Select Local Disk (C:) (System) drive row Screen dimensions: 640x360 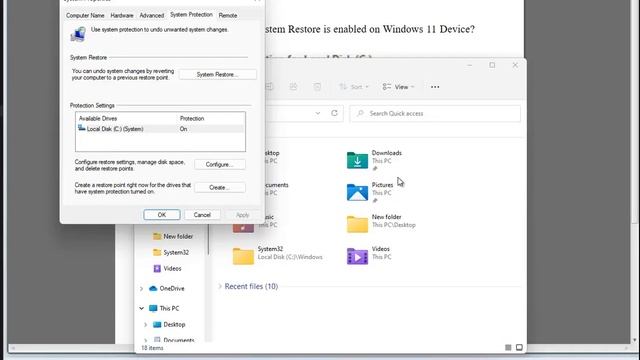click(x=160, y=129)
